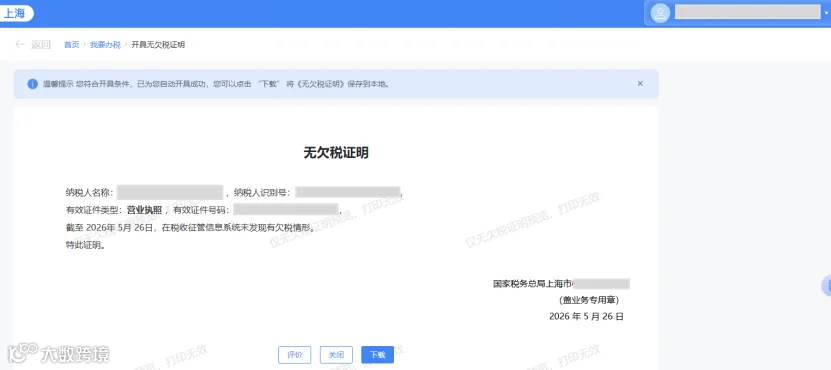Click the 下载 download button
The width and height of the screenshot is (831, 370).
(377, 355)
